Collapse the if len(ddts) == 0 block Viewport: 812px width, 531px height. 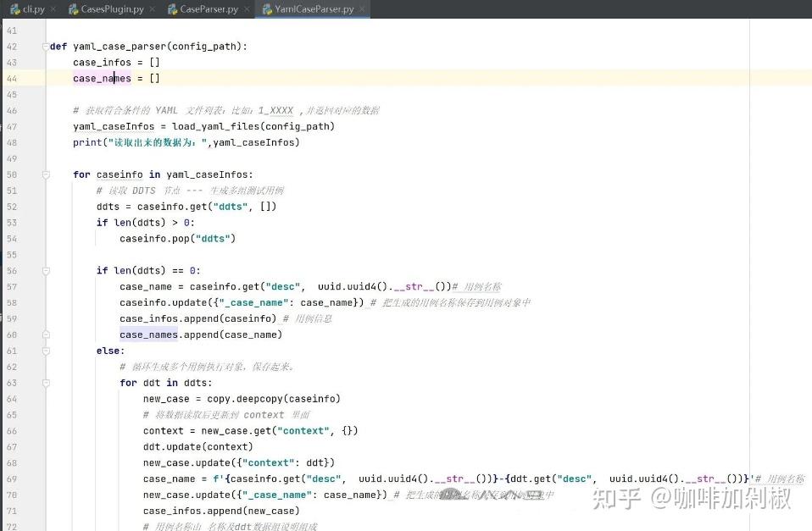pyautogui.click(x=47, y=270)
